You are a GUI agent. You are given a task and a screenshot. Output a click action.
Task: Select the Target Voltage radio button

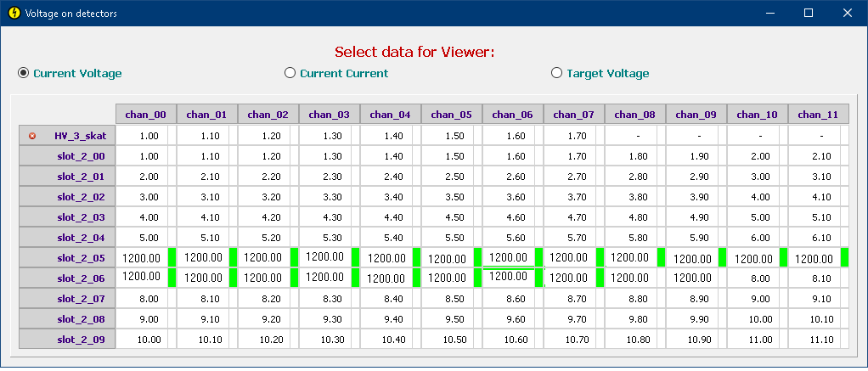557,73
